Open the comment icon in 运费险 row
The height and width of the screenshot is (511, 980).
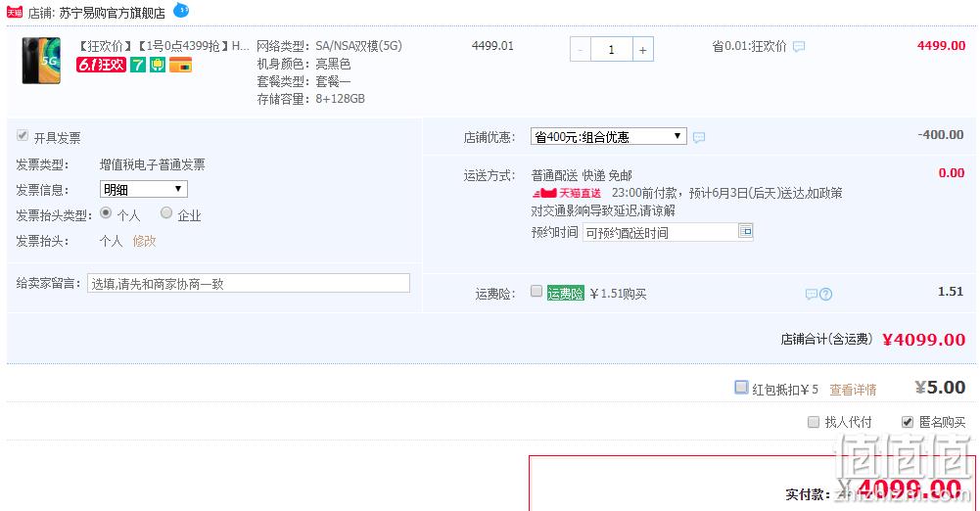(812, 295)
